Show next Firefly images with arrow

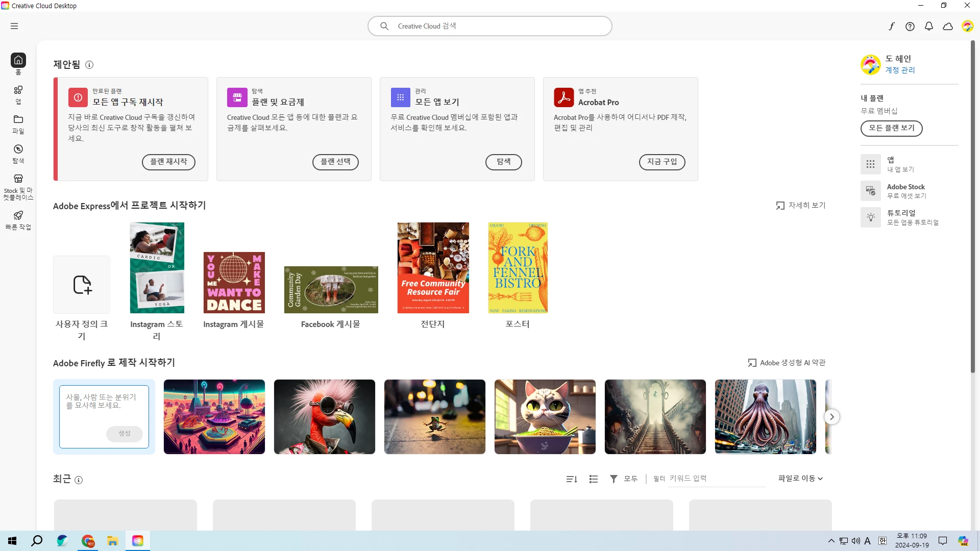click(x=831, y=417)
